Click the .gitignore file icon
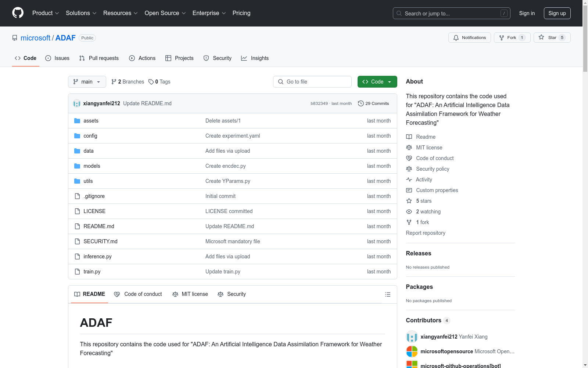Image resolution: width=588 pixels, height=368 pixels. (x=77, y=196)
